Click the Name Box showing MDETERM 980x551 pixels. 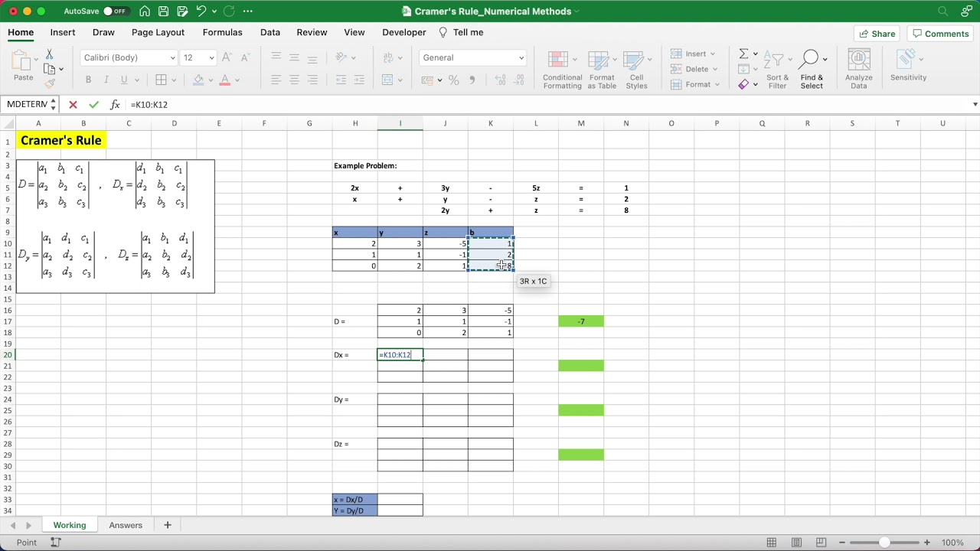(28, 105)
